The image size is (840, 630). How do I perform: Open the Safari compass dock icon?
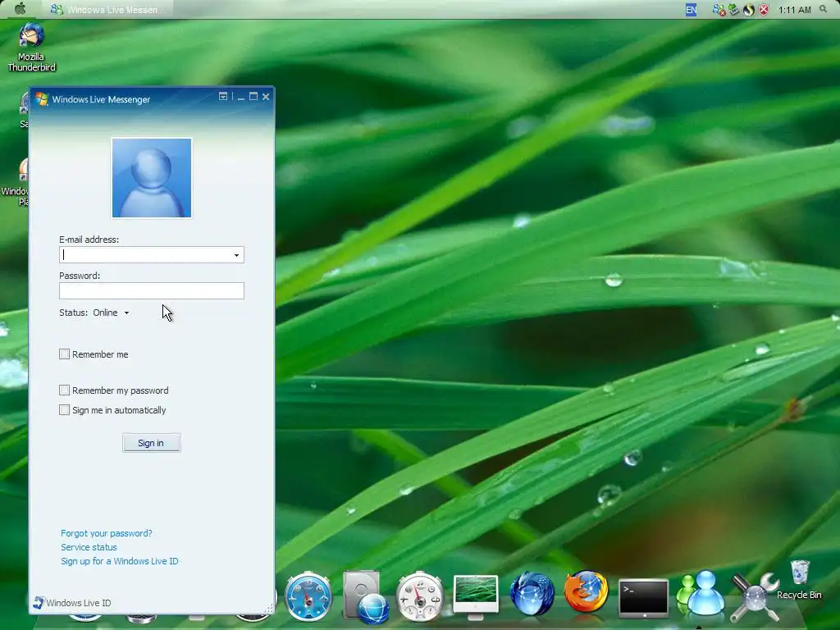coord(308,597)
